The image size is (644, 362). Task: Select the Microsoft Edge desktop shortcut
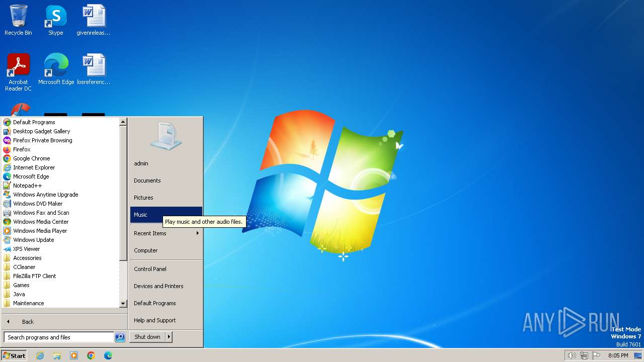[56, 69]
